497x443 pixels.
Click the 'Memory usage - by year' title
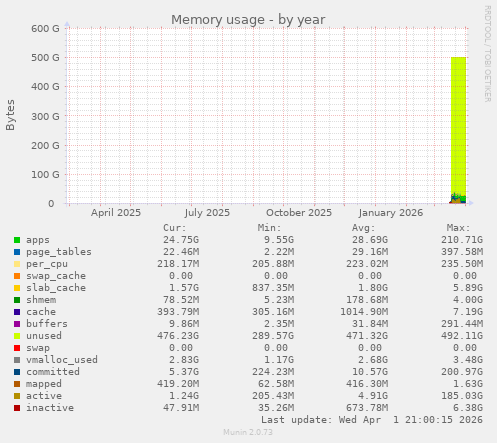pos(248,20)
